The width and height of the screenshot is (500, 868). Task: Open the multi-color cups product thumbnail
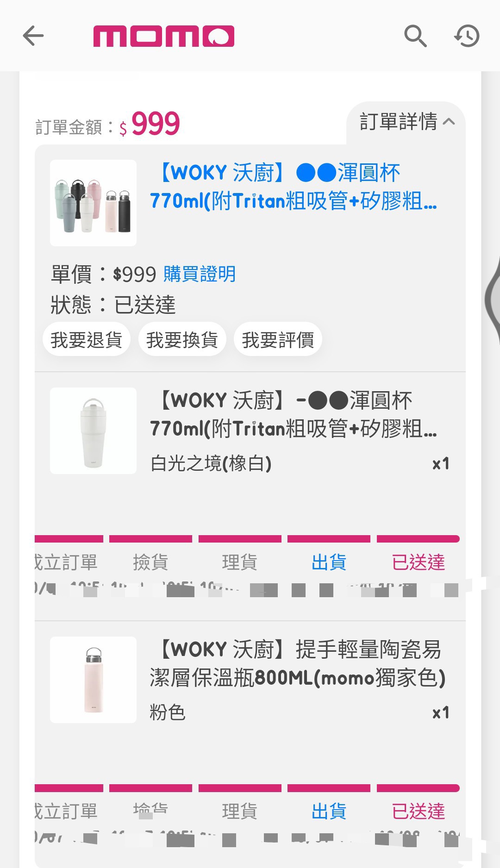click(93, 203)
